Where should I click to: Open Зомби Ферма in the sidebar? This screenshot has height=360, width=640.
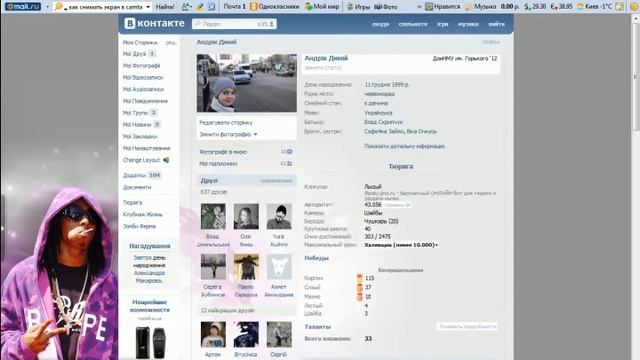point(139,227)
